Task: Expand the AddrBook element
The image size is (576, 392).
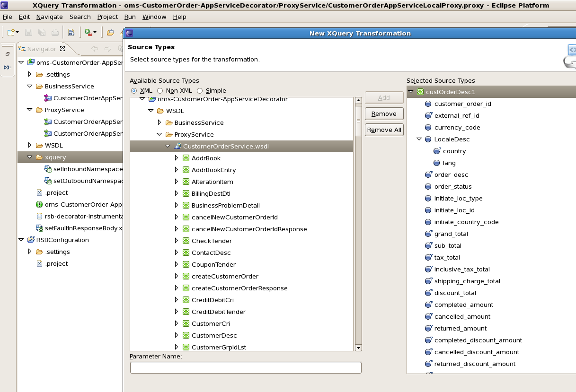Action: click(x=176, y=158)
